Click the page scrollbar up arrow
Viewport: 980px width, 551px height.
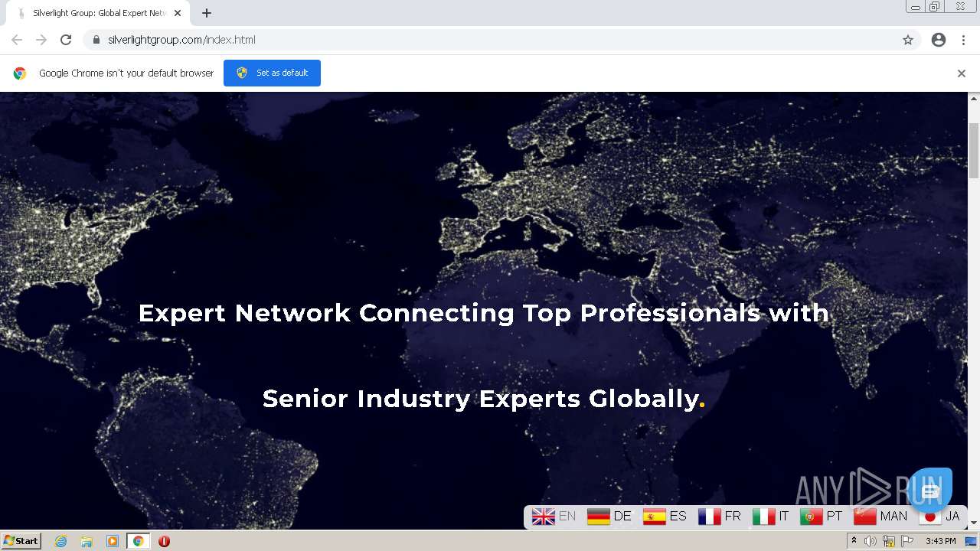click(974, 99)
